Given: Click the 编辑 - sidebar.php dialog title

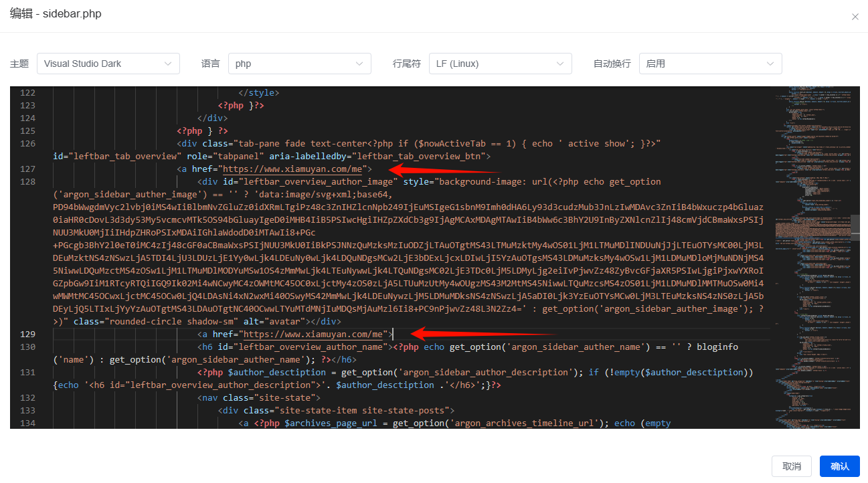Looking at the screenshot, I should (x=56, y=14).
